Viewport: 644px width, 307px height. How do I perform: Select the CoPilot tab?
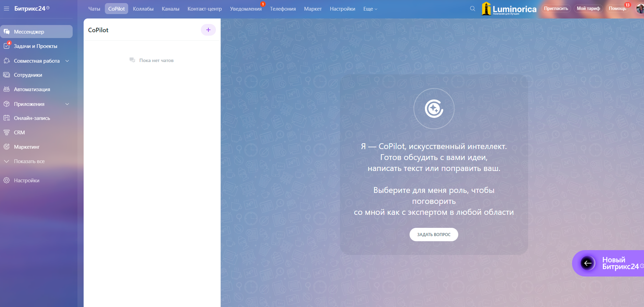pyautogui.click(x=117, y=9)
